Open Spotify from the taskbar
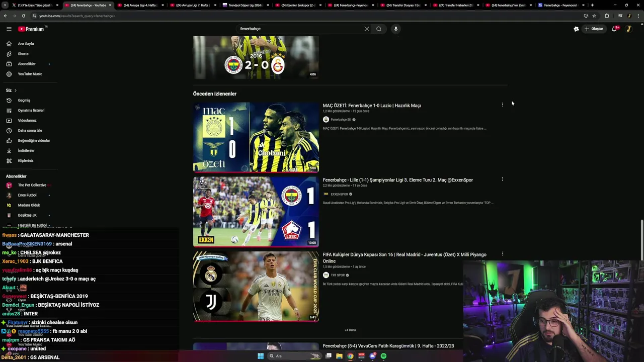This screenshot has width=644, height=362. coord(383,356)
